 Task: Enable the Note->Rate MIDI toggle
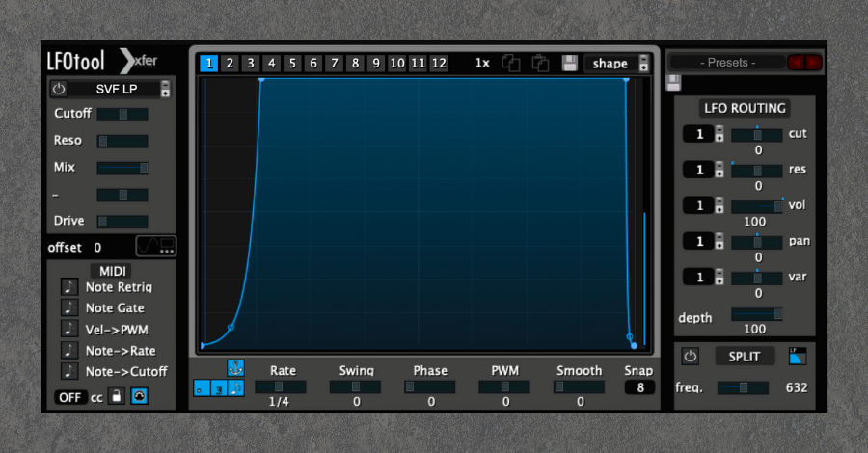(x=69, y=350)
